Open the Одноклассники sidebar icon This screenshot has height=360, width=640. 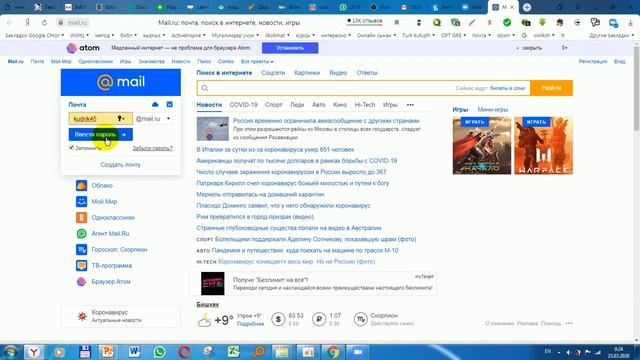81,218
